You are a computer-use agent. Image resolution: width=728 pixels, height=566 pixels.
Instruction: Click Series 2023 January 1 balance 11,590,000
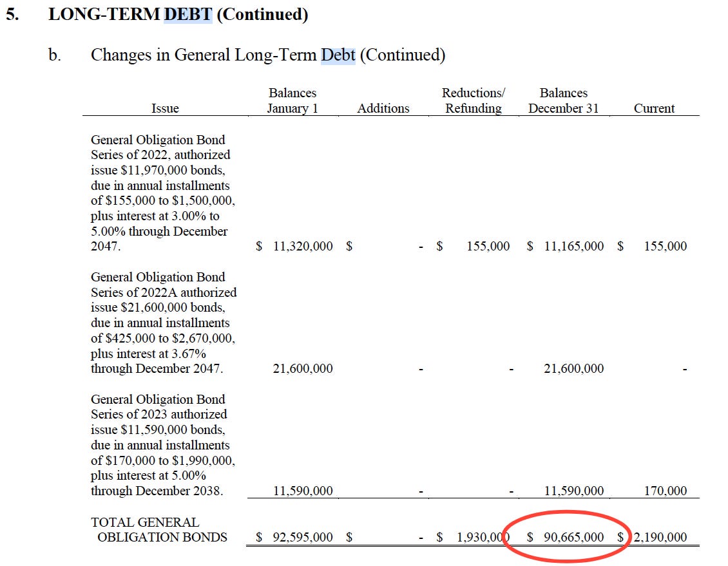point(303,491)
